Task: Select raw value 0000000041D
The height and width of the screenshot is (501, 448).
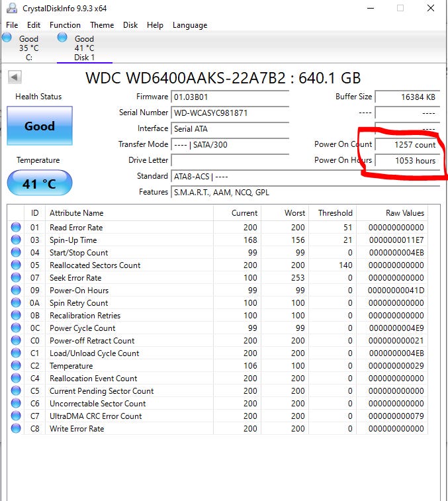Action: click(396, 291)
